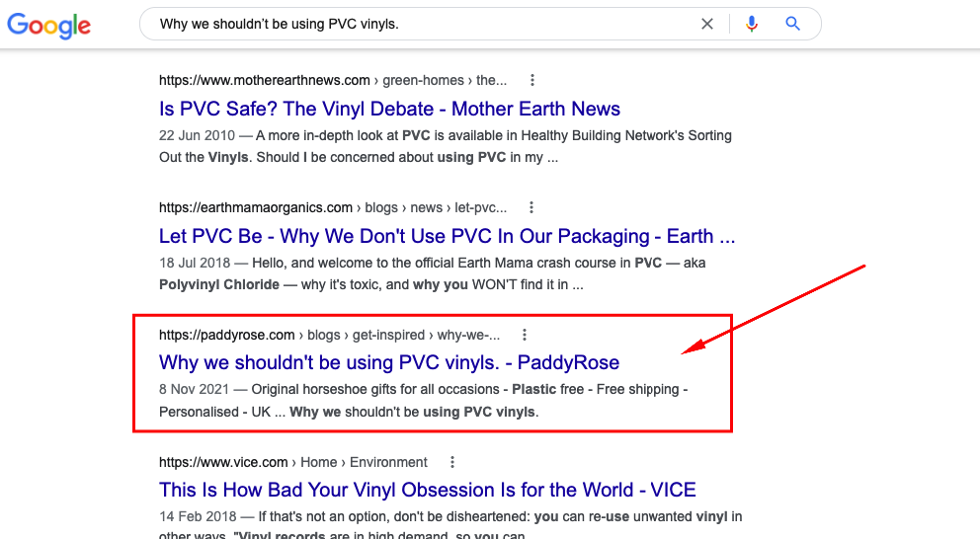Click the blue search magnifier icon
Viewport: 980px width, 539px height.
(x=792, y=25)
